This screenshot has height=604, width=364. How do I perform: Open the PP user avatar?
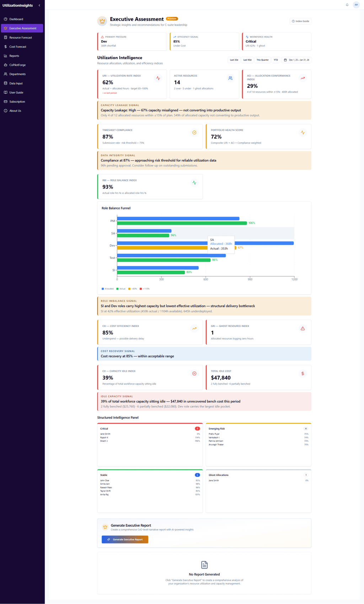356,5
